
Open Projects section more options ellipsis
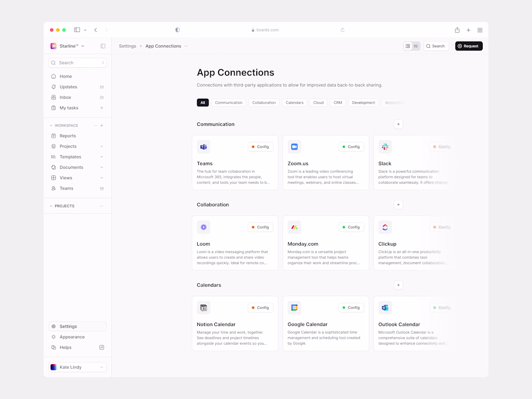pyautogui.click(x=102, y=206)
